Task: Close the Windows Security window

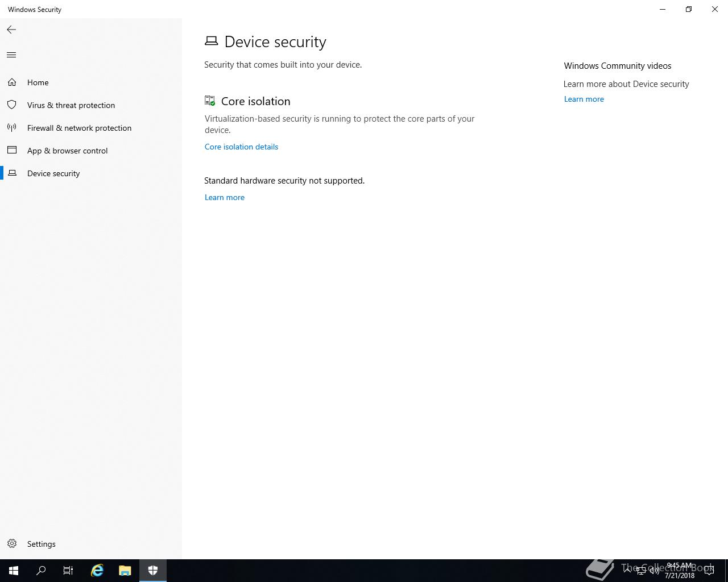Action: point(715,9)
